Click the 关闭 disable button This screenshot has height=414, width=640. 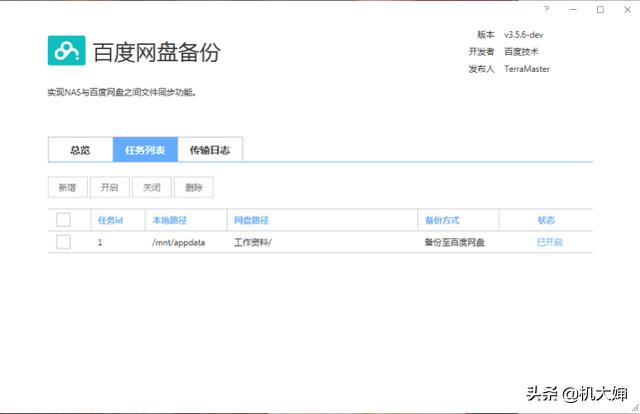point(152,187)
